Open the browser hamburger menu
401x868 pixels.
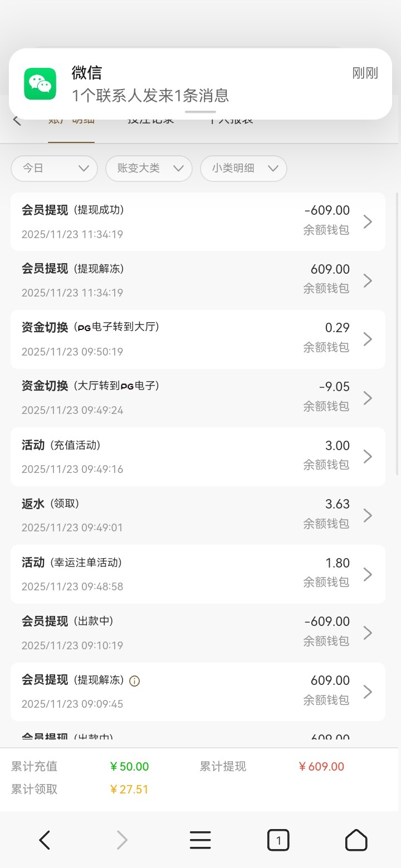point(200,840)
